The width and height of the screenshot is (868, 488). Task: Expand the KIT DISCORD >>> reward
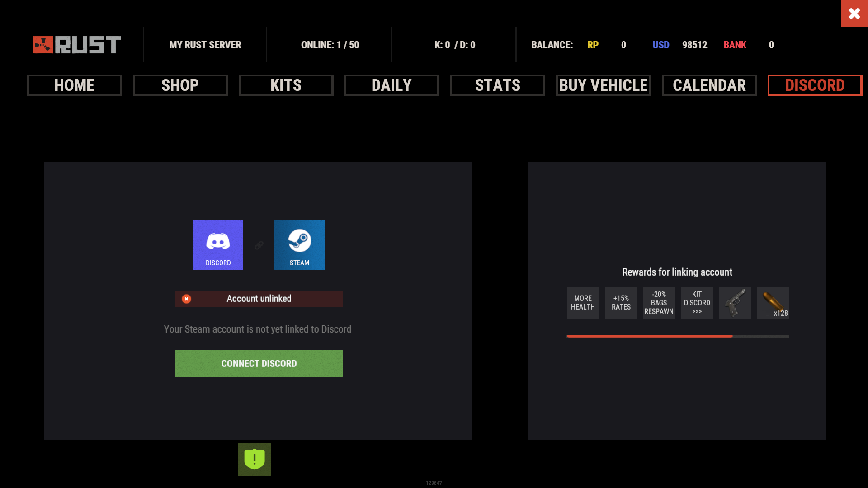pos(697,303)
